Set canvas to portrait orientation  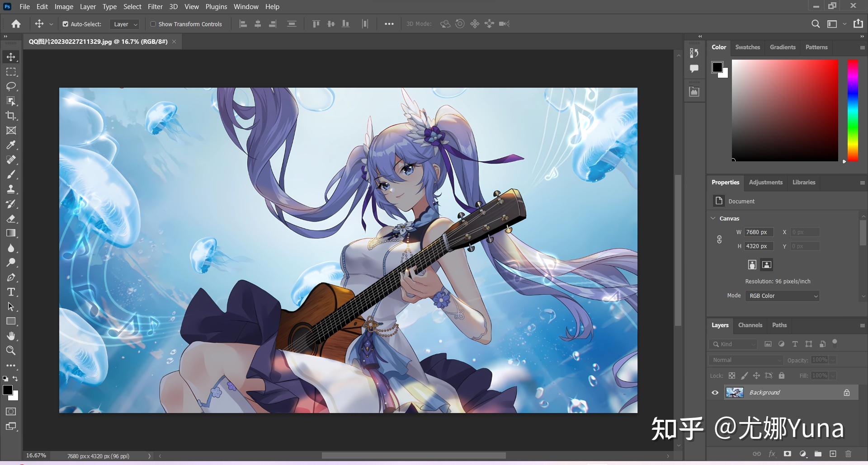[x=752, y=265]
